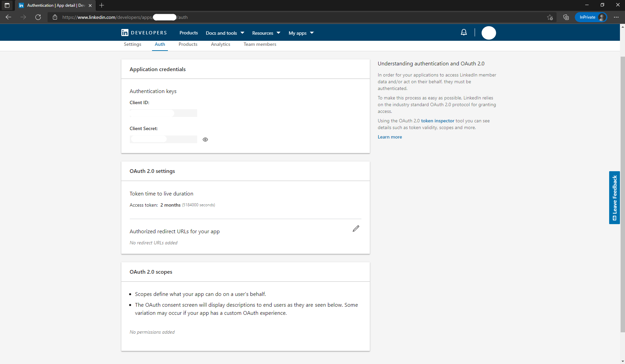Click the LinkedIn Developers logo

point(144,33)
